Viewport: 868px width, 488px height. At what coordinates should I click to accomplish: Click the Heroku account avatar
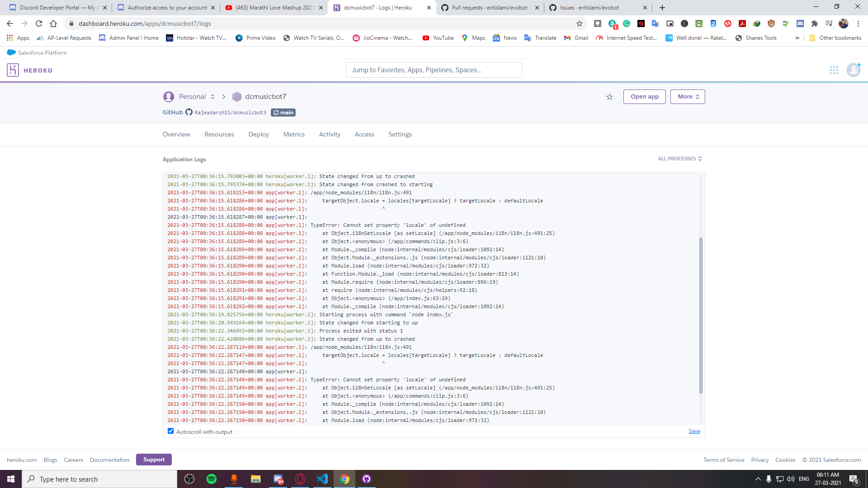(x=854, y=70)
